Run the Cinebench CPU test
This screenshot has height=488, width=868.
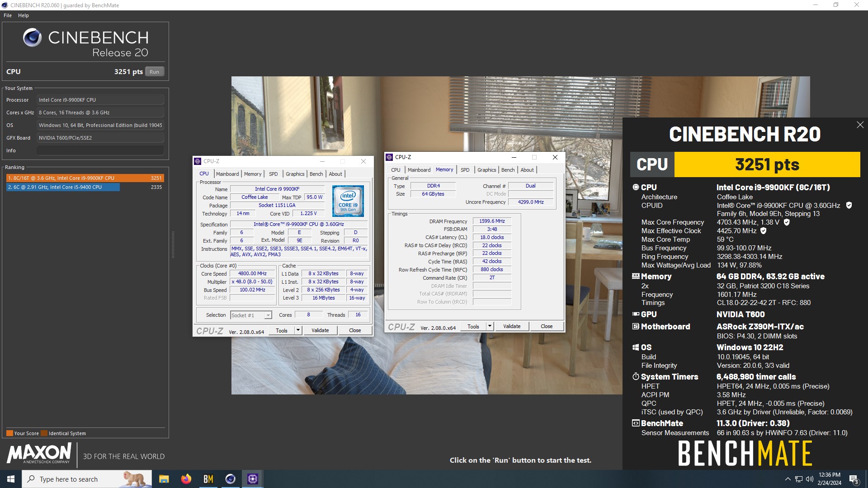pos(155,72)
